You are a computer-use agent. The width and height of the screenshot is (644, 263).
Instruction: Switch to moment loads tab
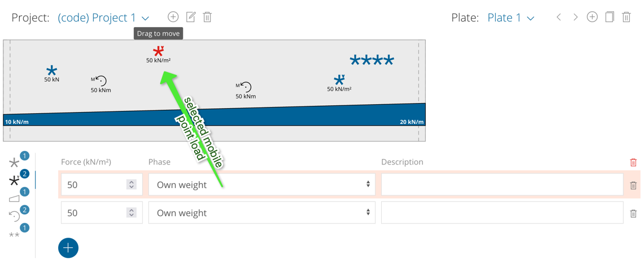point(15,216)
